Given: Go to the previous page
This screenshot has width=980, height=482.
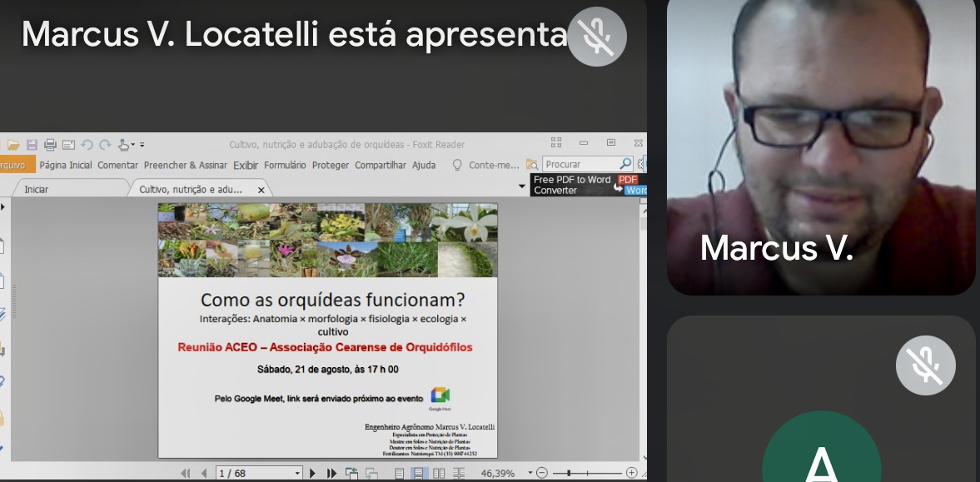Looking at the screenshot, I should [204, 473].
